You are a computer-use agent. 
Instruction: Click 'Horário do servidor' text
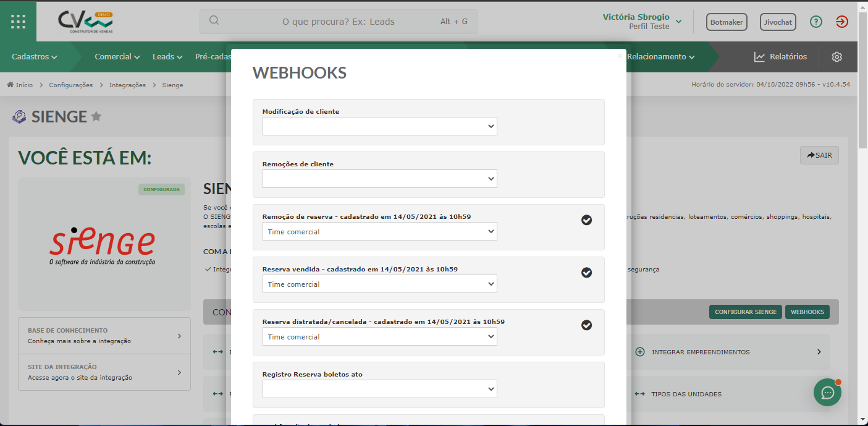tap(771, 85)
